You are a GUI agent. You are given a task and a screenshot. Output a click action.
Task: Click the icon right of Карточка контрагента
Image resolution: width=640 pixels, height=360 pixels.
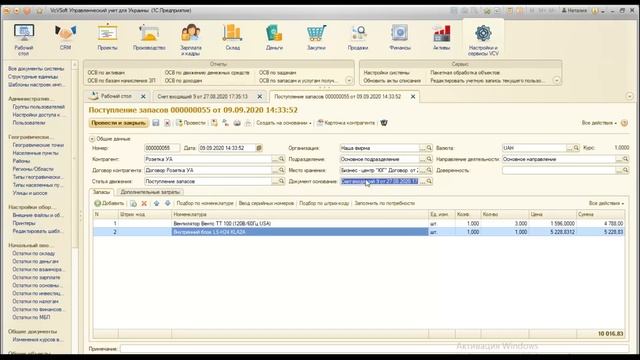(x=384, y=123)
